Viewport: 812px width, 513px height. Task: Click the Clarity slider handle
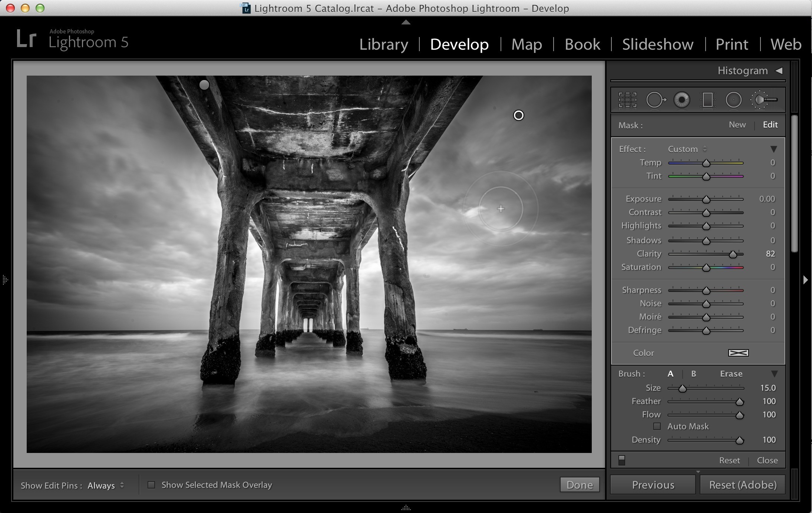[733, 254]
